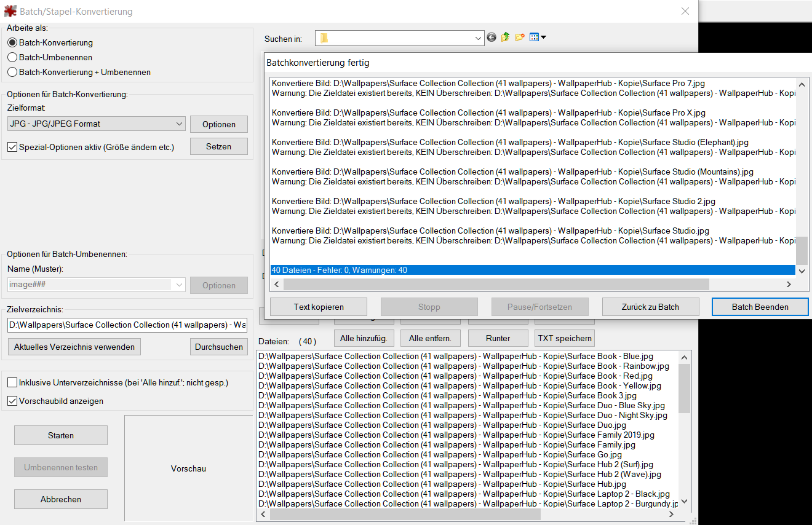Click Aktuelles Verzeichnis verwenden
The image size is (812, 525).
tap(74, 347)
